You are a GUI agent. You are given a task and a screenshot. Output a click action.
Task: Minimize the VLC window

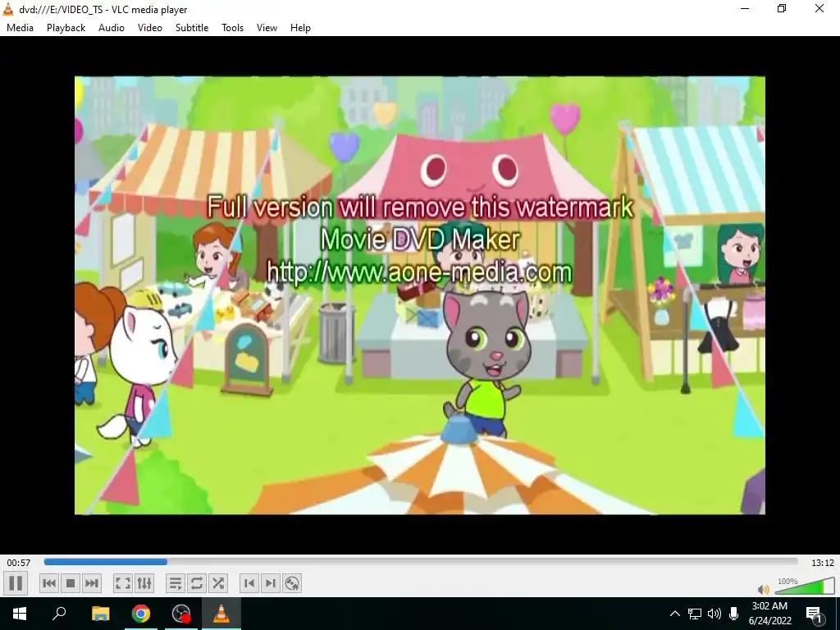745,8
